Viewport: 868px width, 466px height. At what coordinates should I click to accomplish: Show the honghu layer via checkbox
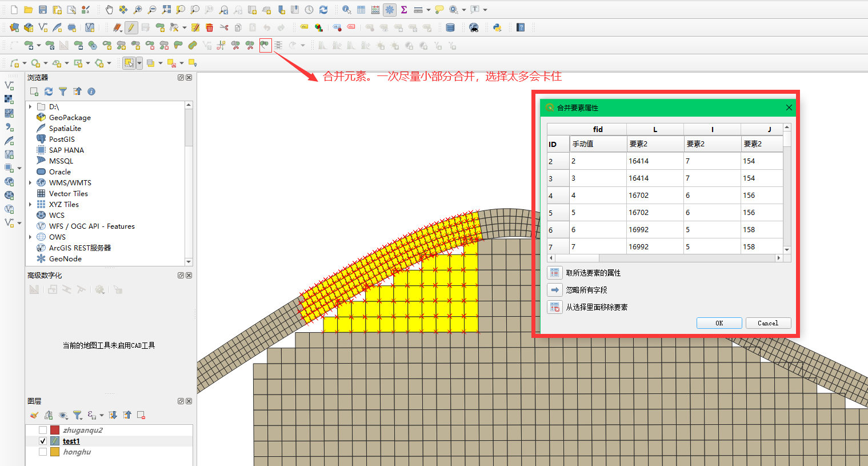coord(43,452)
